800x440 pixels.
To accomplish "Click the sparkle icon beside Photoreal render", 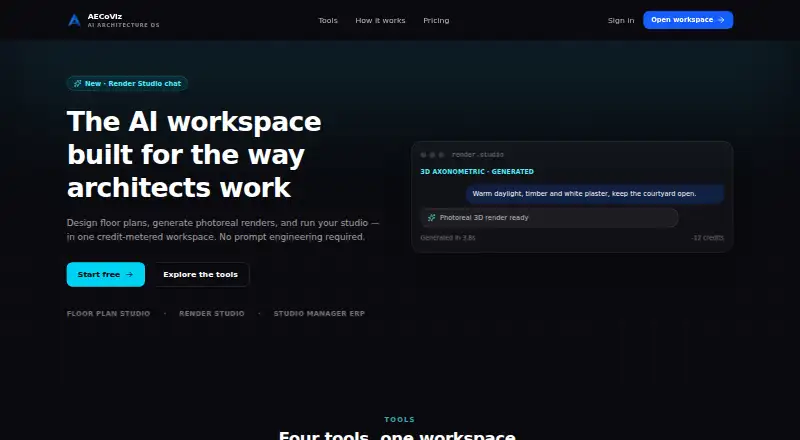I will click(x=431, y=217).
